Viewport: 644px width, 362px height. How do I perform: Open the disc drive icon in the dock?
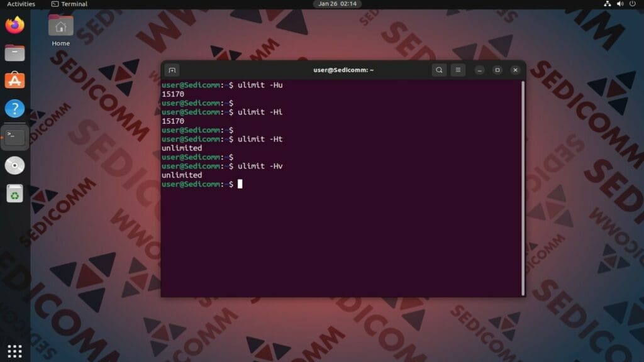15,165
